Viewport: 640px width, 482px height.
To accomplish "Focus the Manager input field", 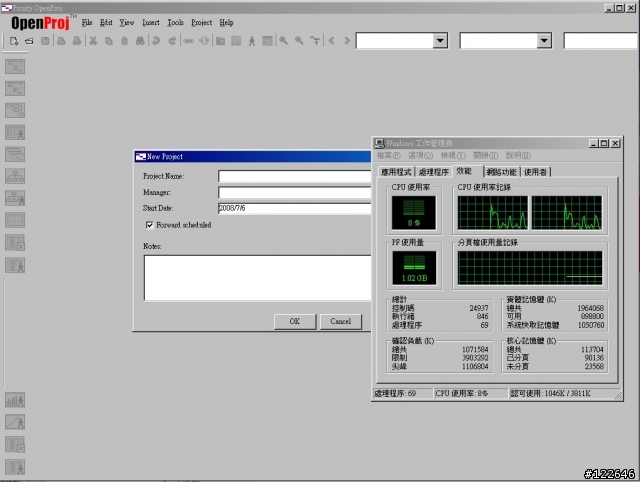I will tap(295, 192).
